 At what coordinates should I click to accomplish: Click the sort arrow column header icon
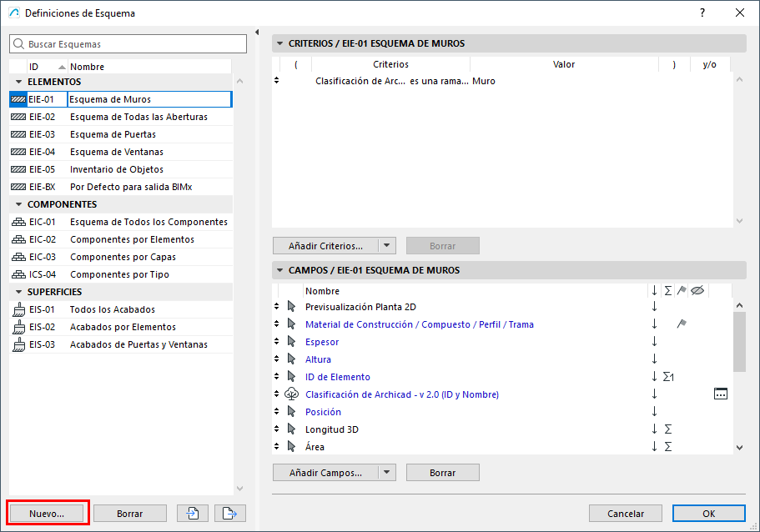coord(654,291)
